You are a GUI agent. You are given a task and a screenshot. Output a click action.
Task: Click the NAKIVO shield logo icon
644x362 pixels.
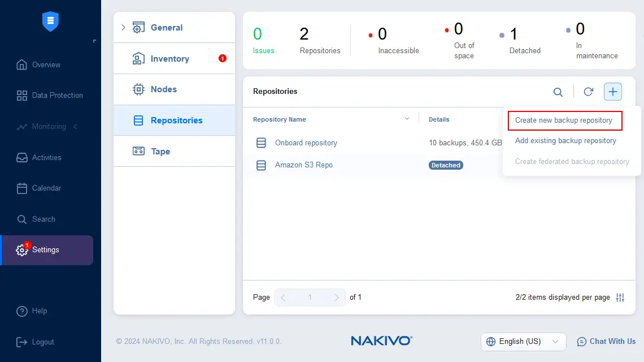click(50, 21)
